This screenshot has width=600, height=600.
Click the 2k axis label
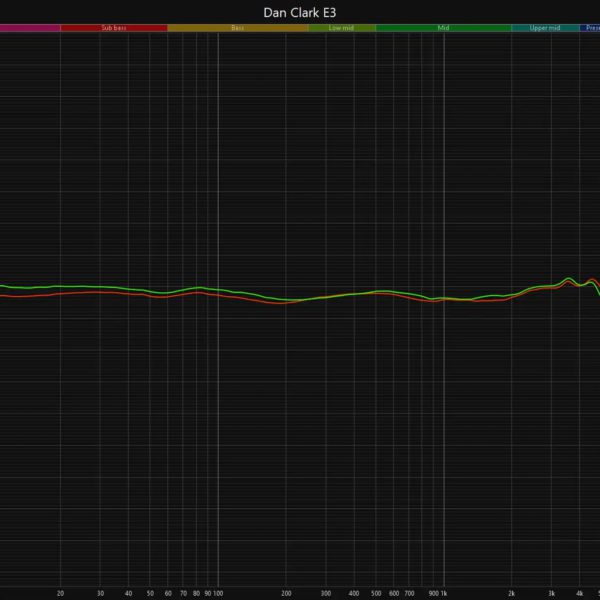point(512,593)
